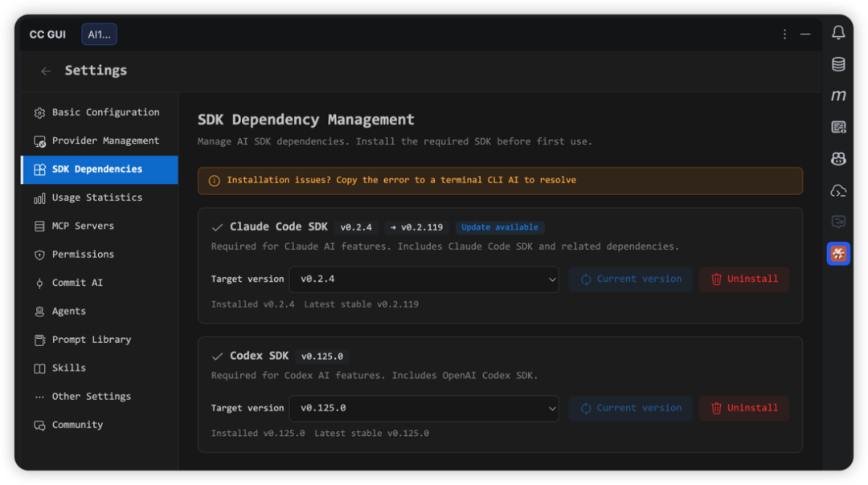
Task: Open Agents settings section
Action: tap(100, 311)
